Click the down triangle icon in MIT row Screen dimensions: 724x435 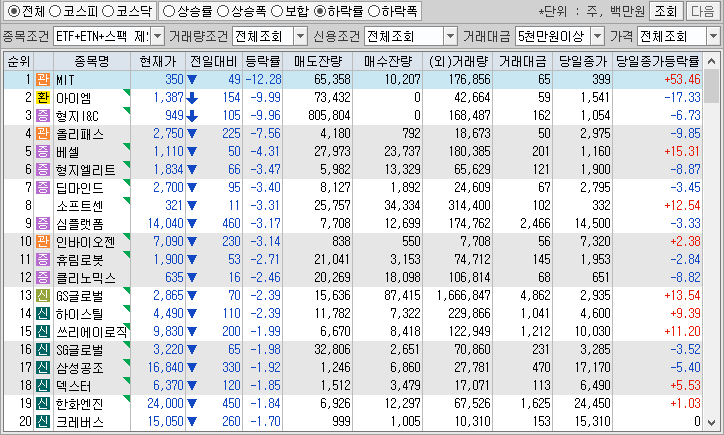pyautogui.click(x=192, y=80)
